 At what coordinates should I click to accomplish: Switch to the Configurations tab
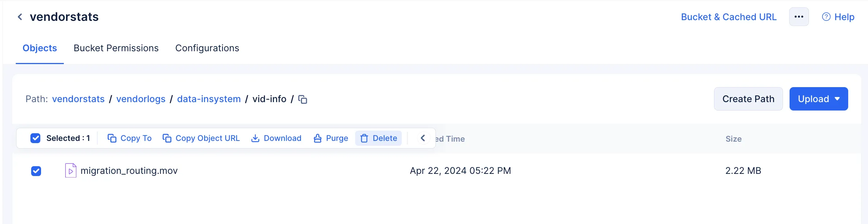pyautogui.click(x=207, y=48)
